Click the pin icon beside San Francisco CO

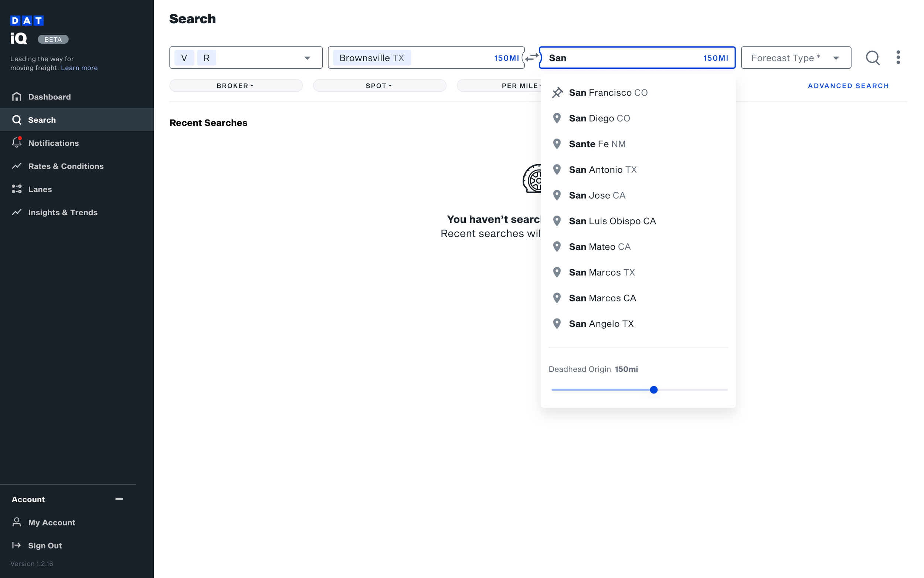click(x=557, y=92)
